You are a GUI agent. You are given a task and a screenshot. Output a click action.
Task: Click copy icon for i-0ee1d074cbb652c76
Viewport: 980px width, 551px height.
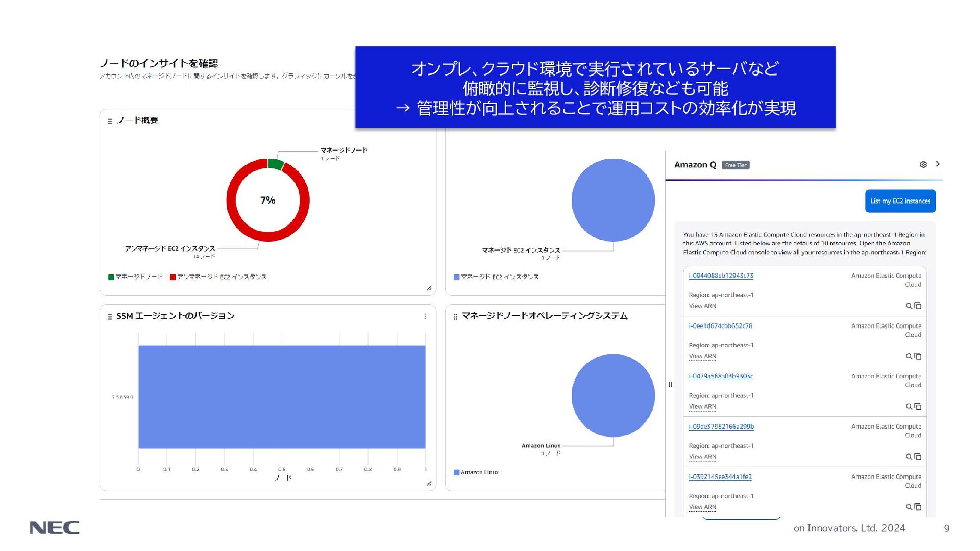[x=918, y=356]
